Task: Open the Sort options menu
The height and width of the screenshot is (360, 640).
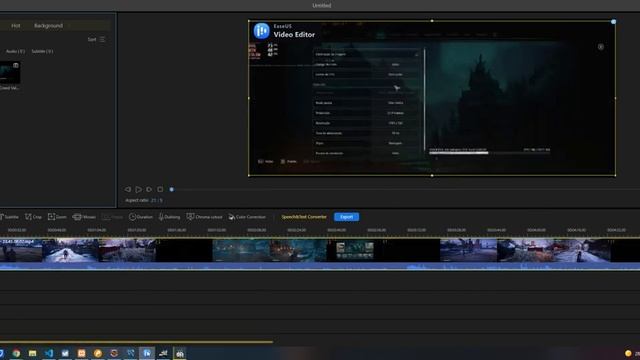Action: pos(96,39)
